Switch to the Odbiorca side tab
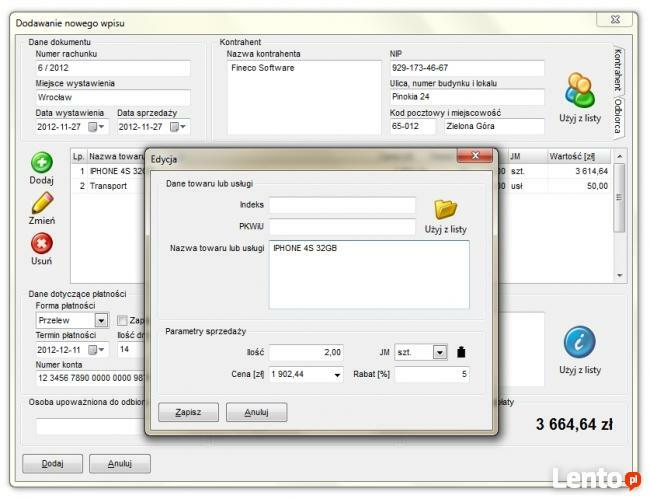 618,118
